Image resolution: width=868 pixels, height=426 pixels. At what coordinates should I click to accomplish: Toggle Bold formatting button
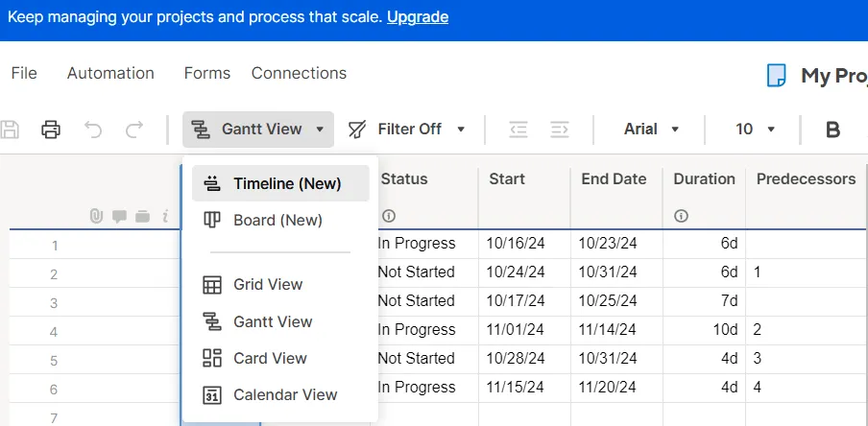click(x=832, y=130)
